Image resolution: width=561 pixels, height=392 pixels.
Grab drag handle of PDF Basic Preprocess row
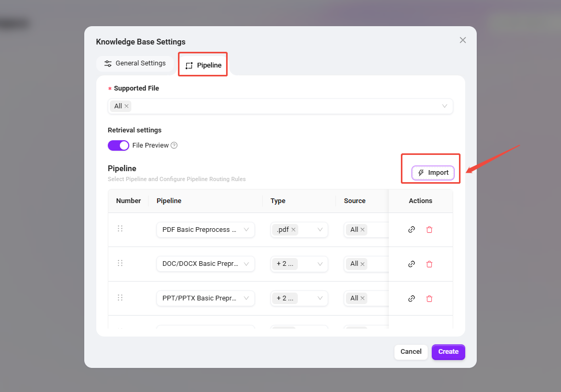coord(120,229)
